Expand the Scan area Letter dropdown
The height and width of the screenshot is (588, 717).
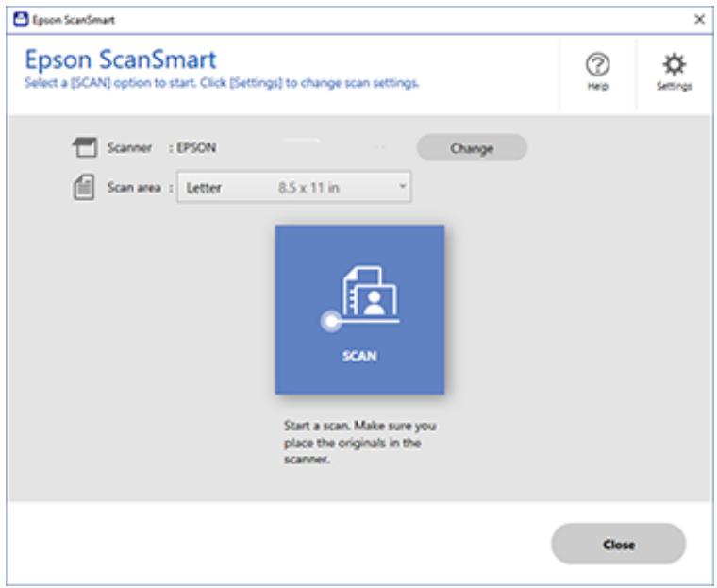coord(294,187)
